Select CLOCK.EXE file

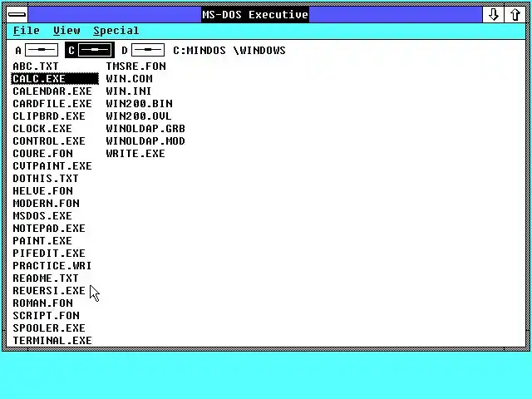pos(42,129)
